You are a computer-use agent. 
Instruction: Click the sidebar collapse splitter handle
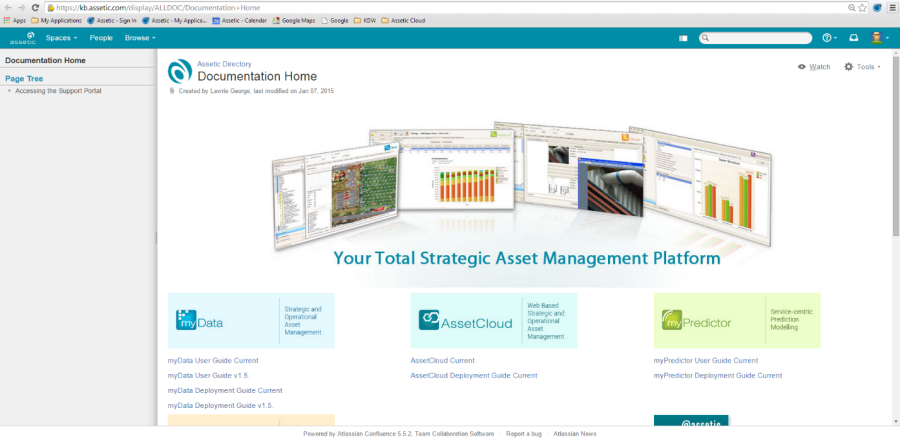156,237
